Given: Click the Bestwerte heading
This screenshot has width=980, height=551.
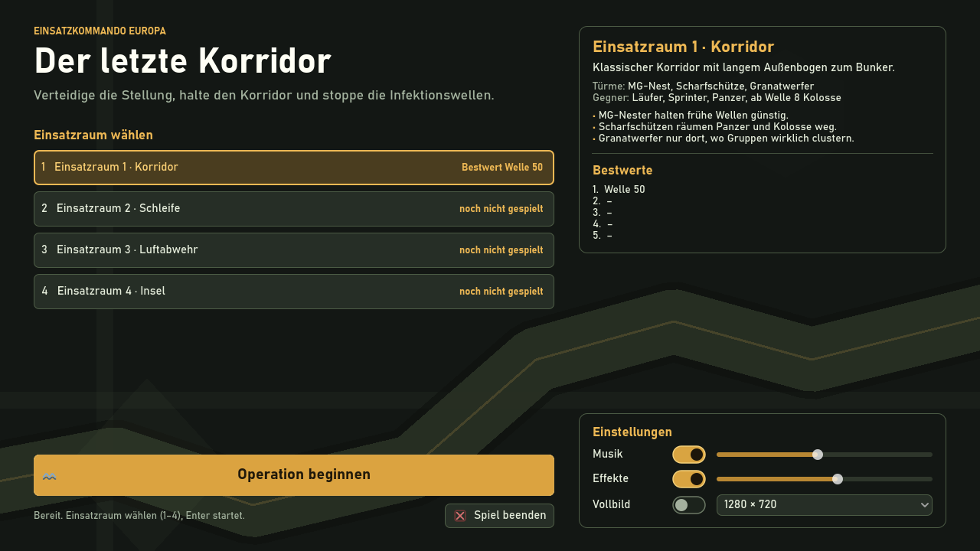Looking at the screenshot, I should [622, 170].
